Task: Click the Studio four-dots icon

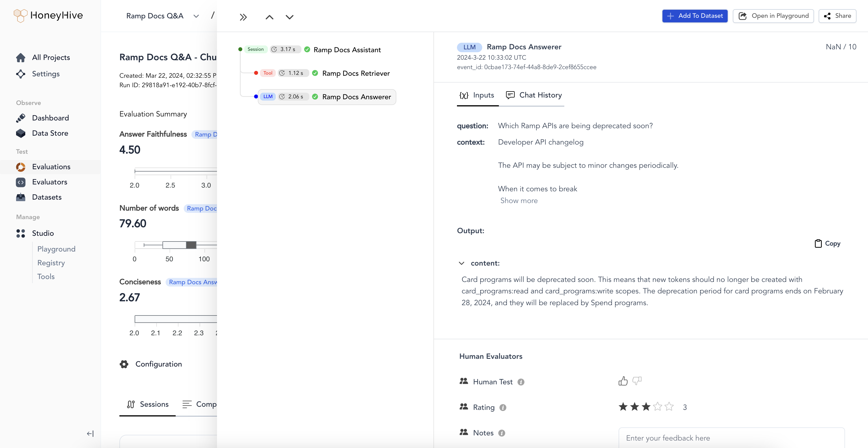Action: click(21, 233)
